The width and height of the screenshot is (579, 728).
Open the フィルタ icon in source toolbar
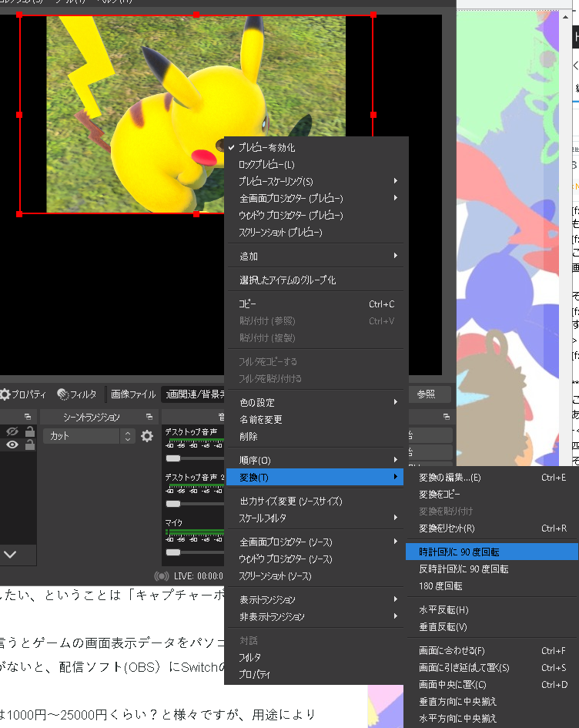coord(76,394)
